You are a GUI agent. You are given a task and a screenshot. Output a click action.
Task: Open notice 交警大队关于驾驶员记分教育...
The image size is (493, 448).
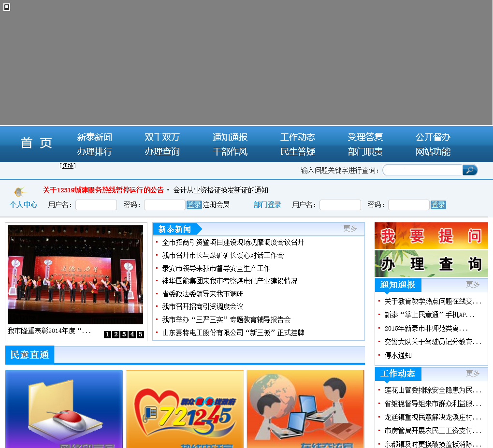click(x=433, y=342)
